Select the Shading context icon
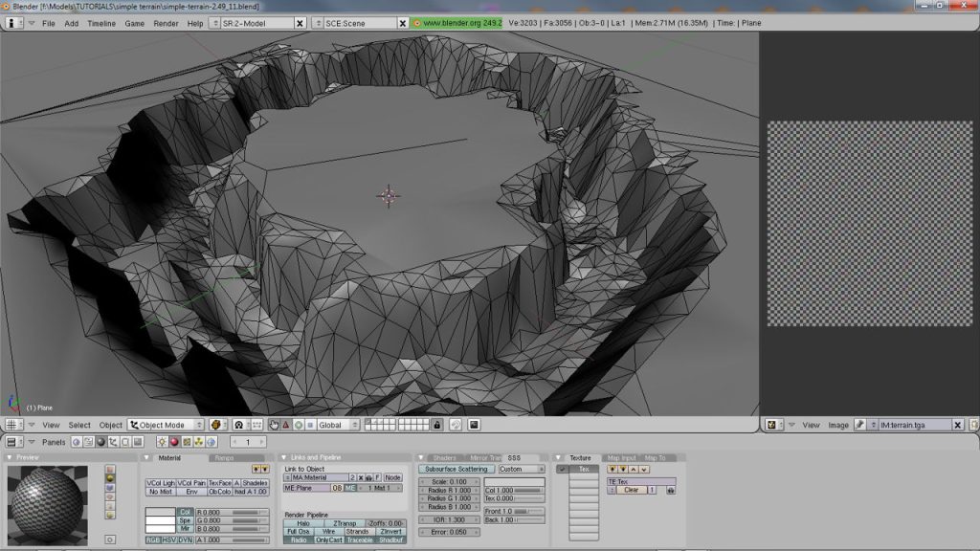This screenshot has height=551, width=980. (x=100, y=441)
